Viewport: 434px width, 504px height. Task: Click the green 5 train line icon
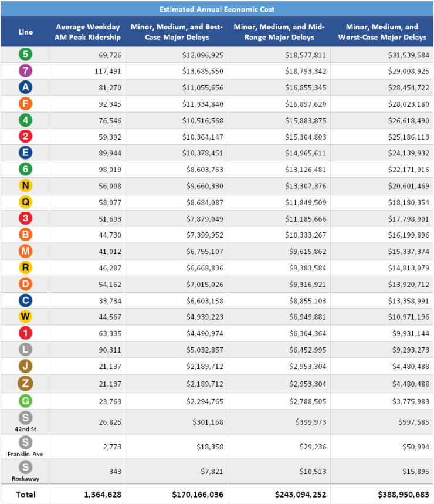click(x=26, y=55)
